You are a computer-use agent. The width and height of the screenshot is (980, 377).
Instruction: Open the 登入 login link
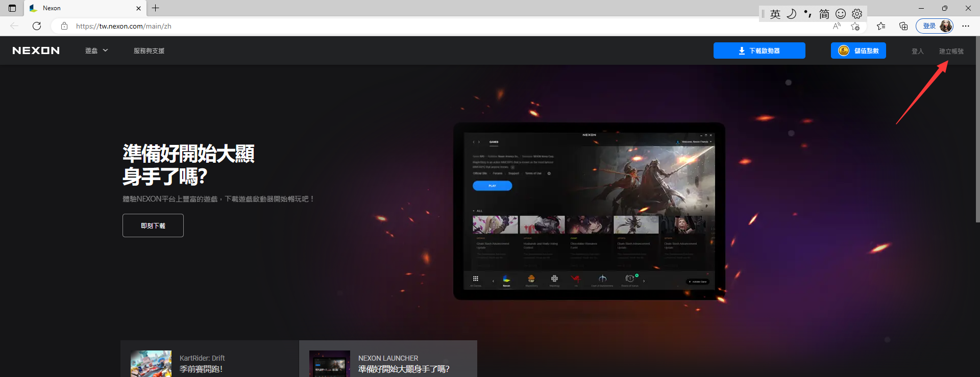click(x=917, y=51)
